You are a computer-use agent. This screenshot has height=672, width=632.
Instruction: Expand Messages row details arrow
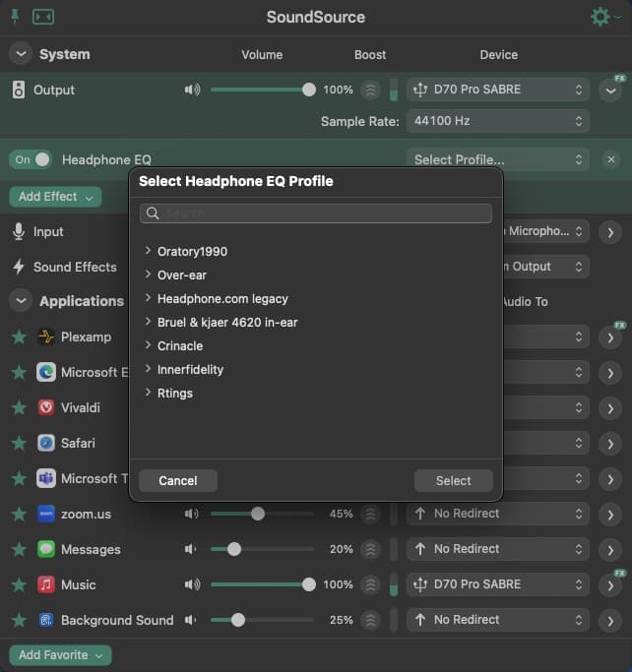(x=610, y=550)
